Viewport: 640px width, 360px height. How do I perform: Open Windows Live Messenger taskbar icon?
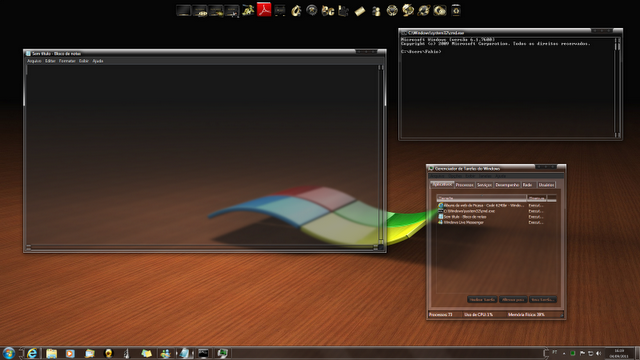click(x=165, y=353)
